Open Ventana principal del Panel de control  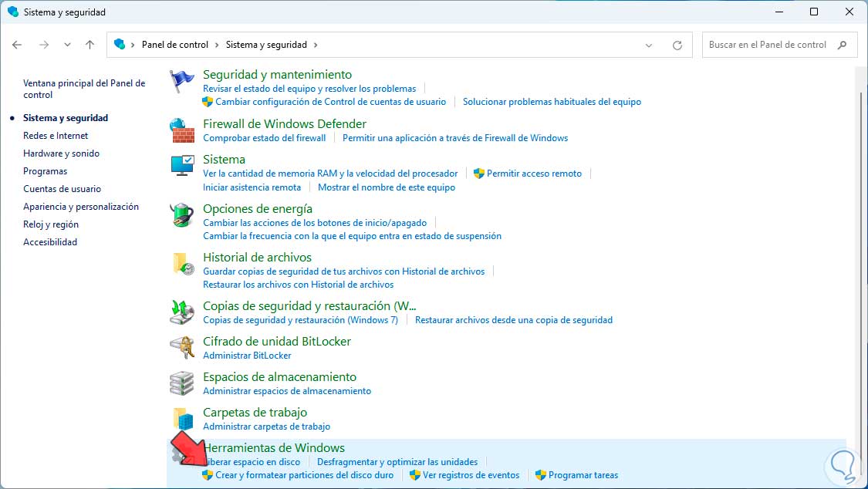[84, 89]
